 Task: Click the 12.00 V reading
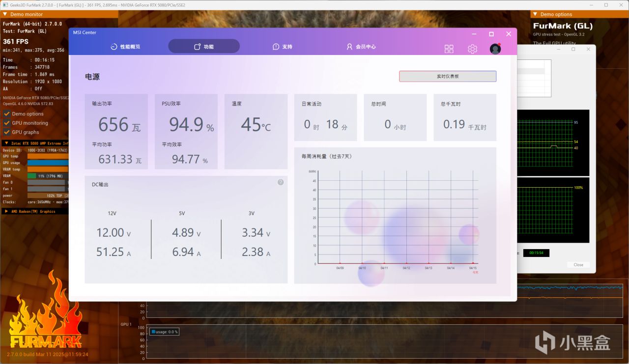pyautogui.click(x=114, y=233)
